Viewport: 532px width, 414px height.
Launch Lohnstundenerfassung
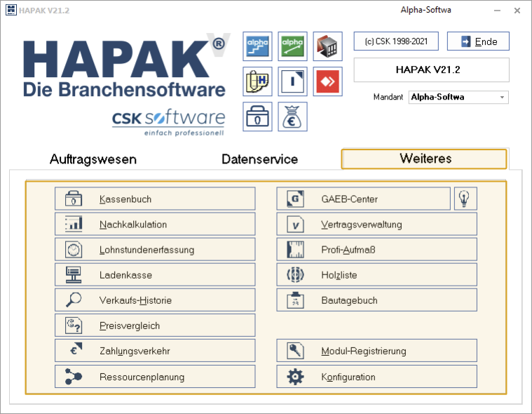point(155,250)
